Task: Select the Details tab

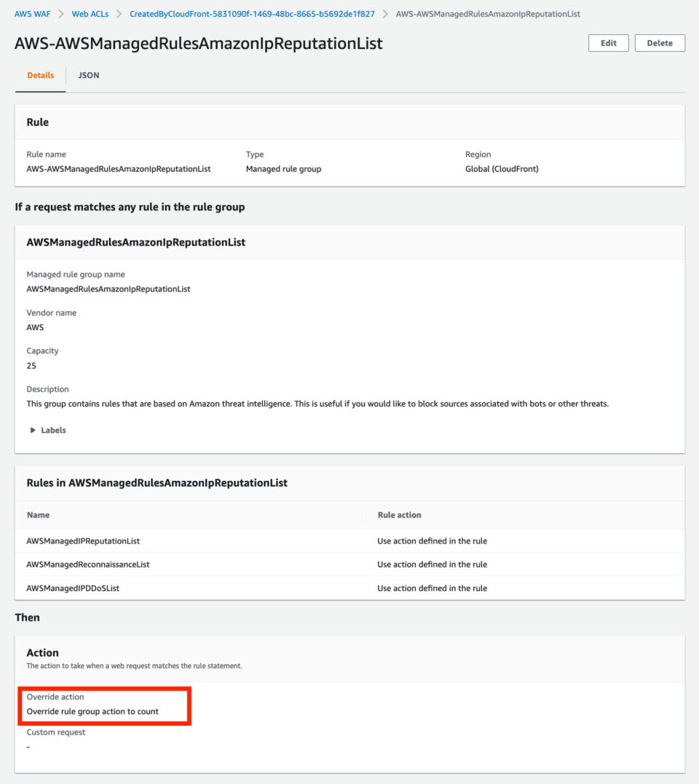Action: (x=40, y=75)
